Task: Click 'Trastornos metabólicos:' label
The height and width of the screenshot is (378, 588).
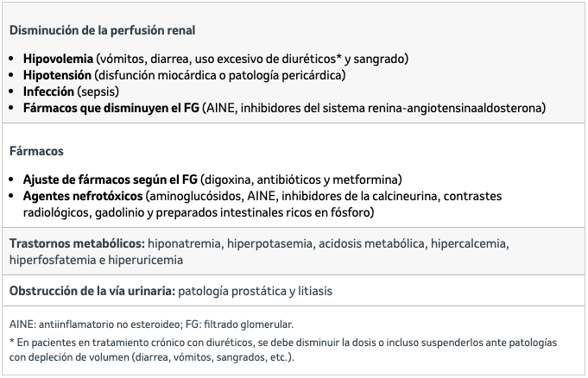Action: pos(77,243)
